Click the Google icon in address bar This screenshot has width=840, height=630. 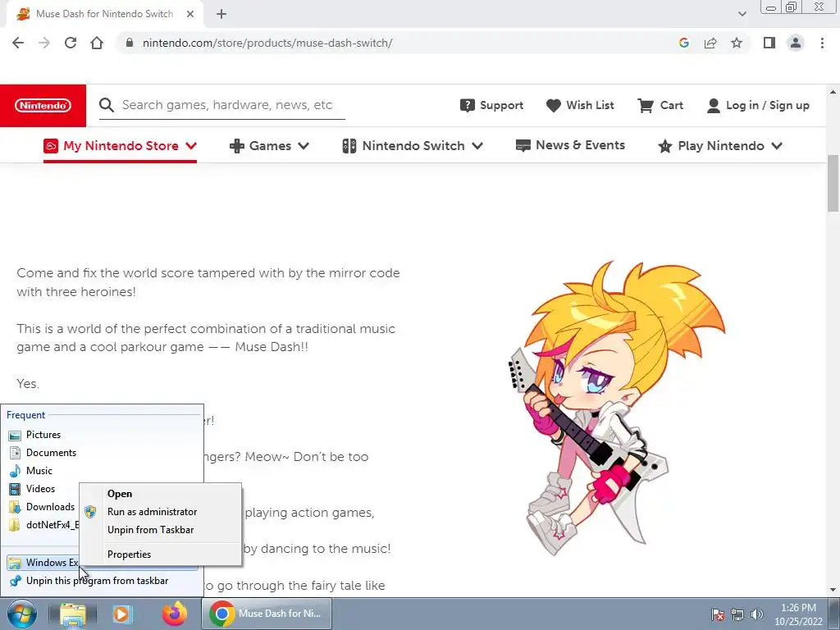[683, 43]
